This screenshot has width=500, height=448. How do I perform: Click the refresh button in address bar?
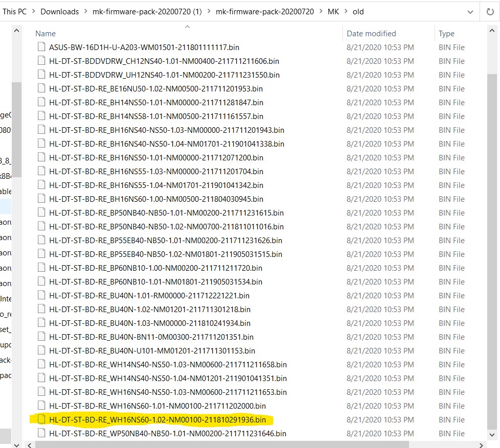tap(490, 12)
